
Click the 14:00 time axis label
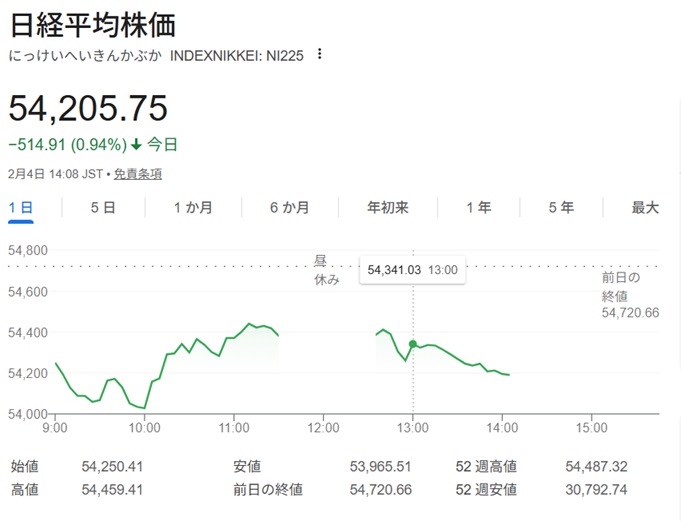point(502,428)
